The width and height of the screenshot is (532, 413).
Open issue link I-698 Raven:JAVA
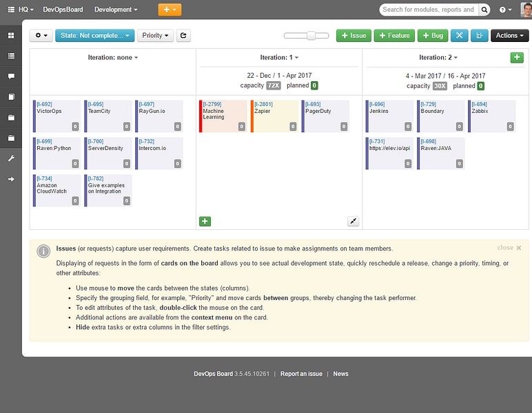coord(429,141)
